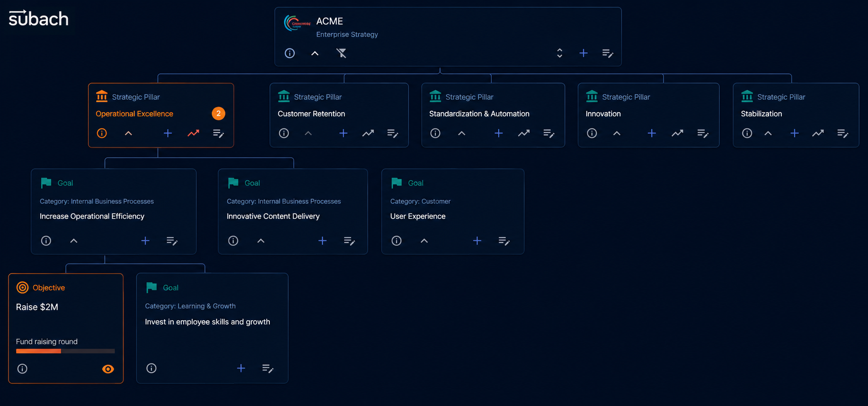Show info for Stabilization pillar
The width and height of the screenshot is (868, 406).
747,133
